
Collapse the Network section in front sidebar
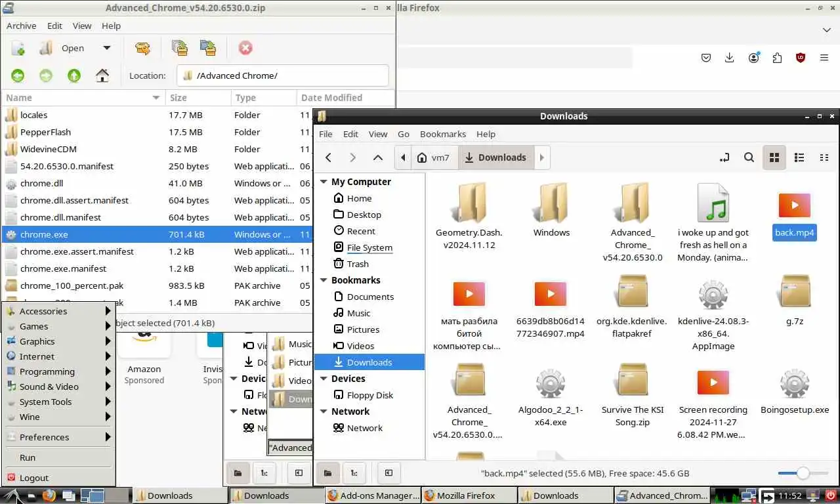(x=324, y=411)
